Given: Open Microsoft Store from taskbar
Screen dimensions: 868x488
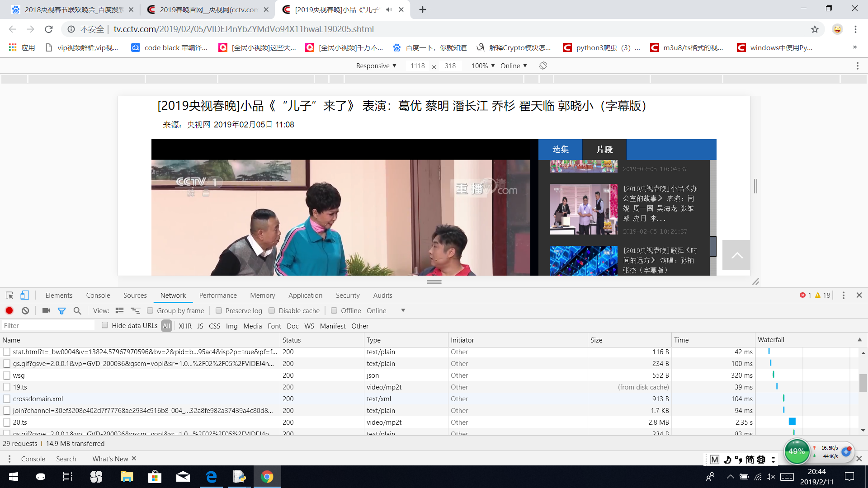Looking at the screenshot, I should [155, 477].
